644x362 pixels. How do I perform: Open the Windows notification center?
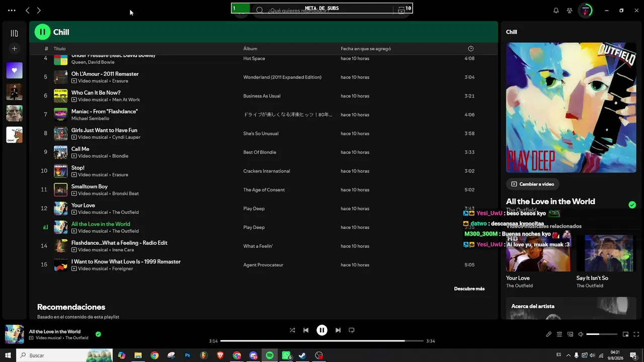point(633,355)
